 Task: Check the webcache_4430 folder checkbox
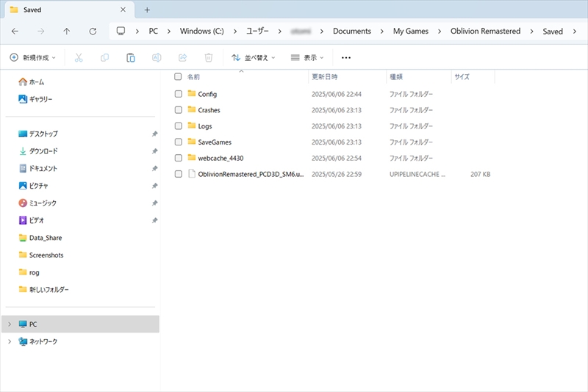(x=179, y=158)
